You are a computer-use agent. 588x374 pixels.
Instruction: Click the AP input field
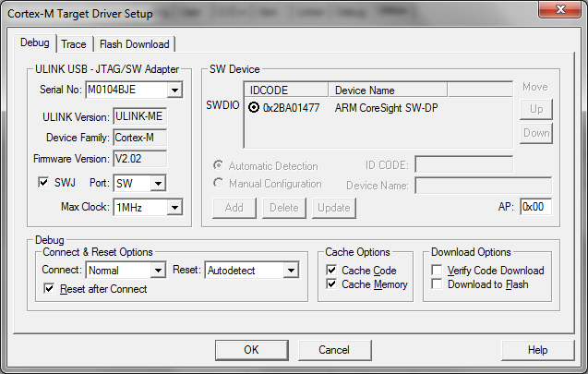click(x=535, y=207)
